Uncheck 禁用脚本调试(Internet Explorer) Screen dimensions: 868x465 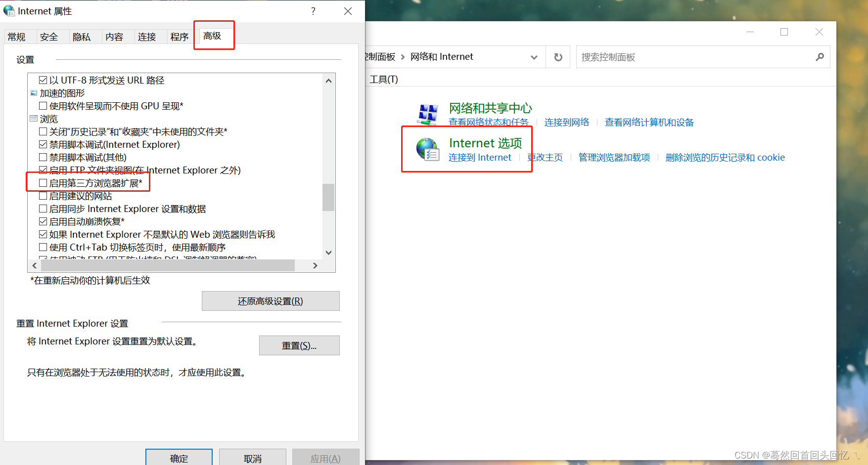(x=43, y=144)
